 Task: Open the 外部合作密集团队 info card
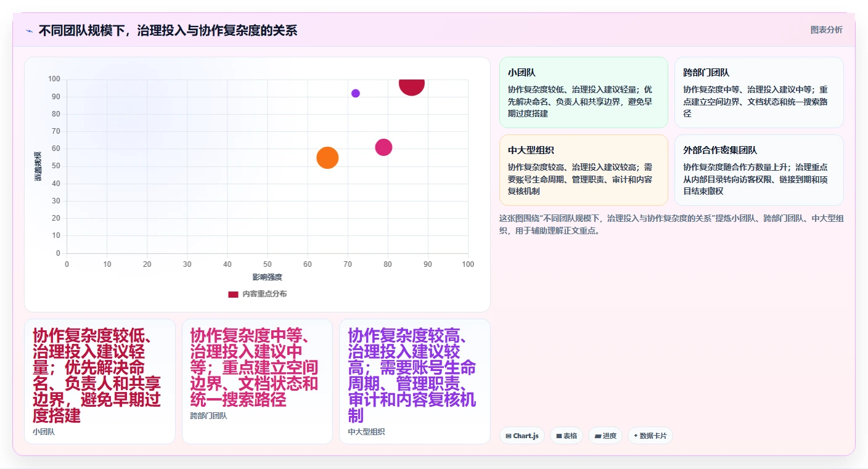[x=759, y=170]
